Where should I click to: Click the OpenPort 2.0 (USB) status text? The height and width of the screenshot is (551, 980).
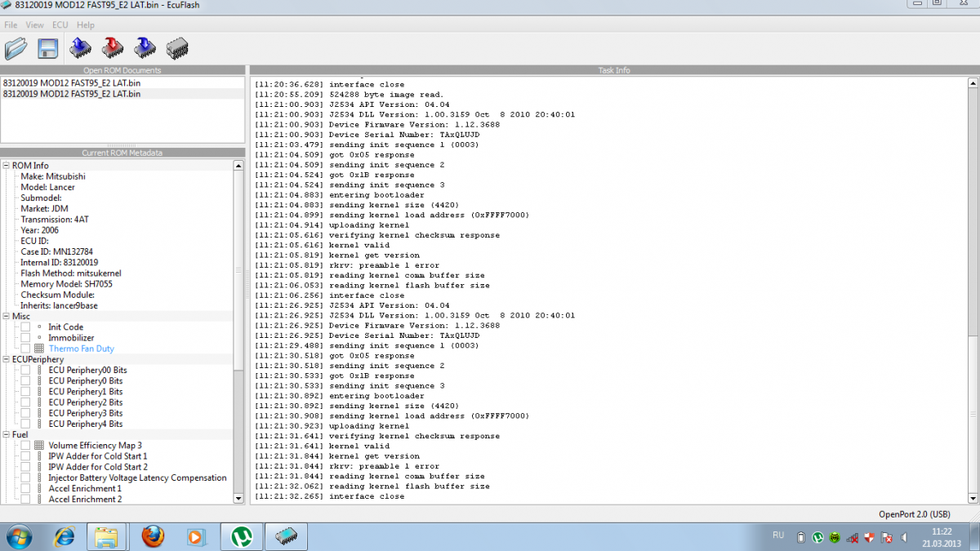click(x=914, y=514)
